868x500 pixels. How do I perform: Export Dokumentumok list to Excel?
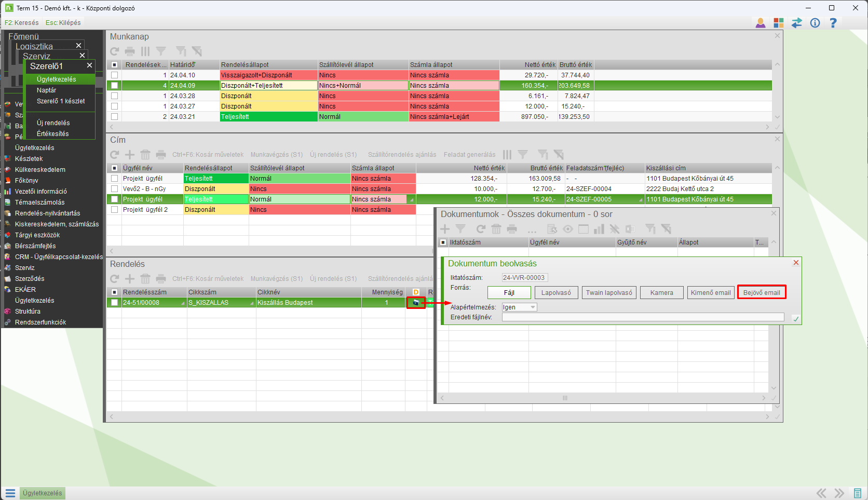coord(630,229)
